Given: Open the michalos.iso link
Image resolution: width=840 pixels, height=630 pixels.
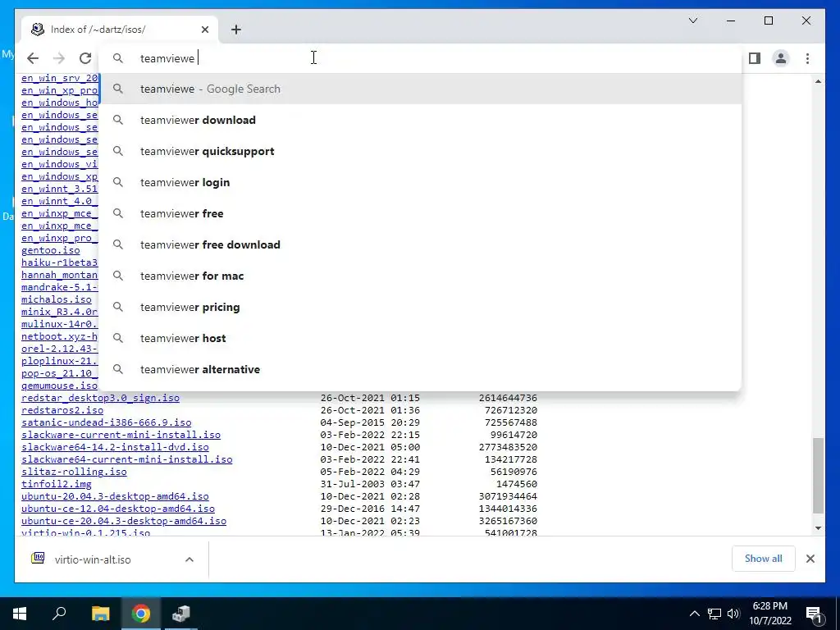Looking at the screenshot, I should click(57, 299).
